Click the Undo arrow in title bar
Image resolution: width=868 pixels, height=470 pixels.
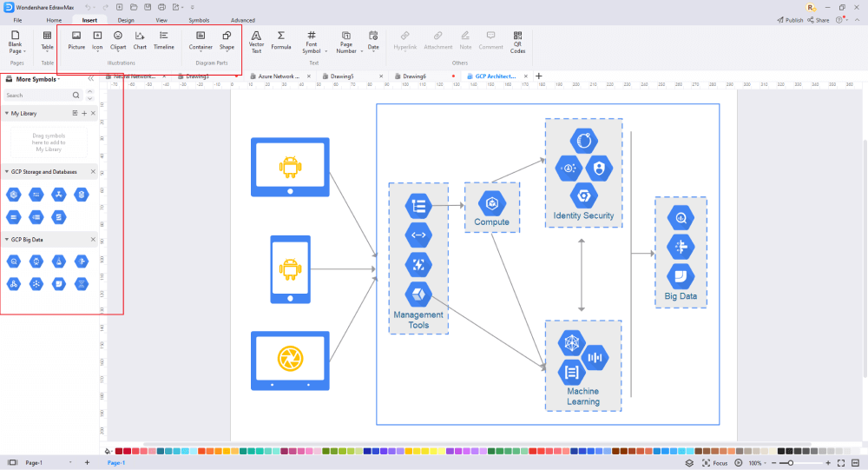[x=88, y=7]
